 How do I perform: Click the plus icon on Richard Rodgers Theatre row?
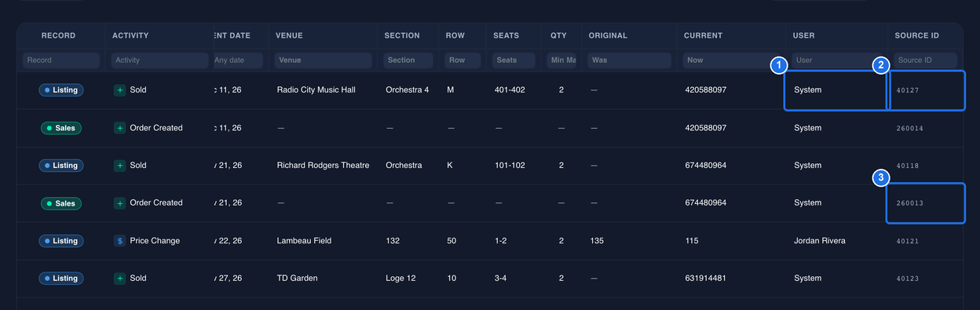point(119,166)
